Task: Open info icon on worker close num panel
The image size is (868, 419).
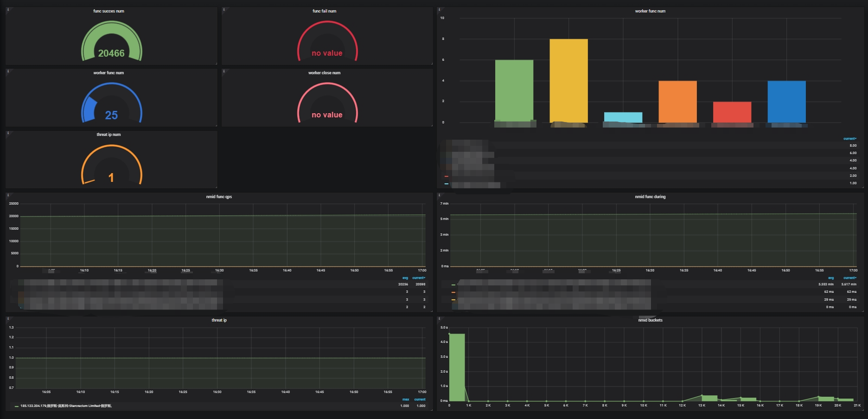Action: (x=224, y=71)
